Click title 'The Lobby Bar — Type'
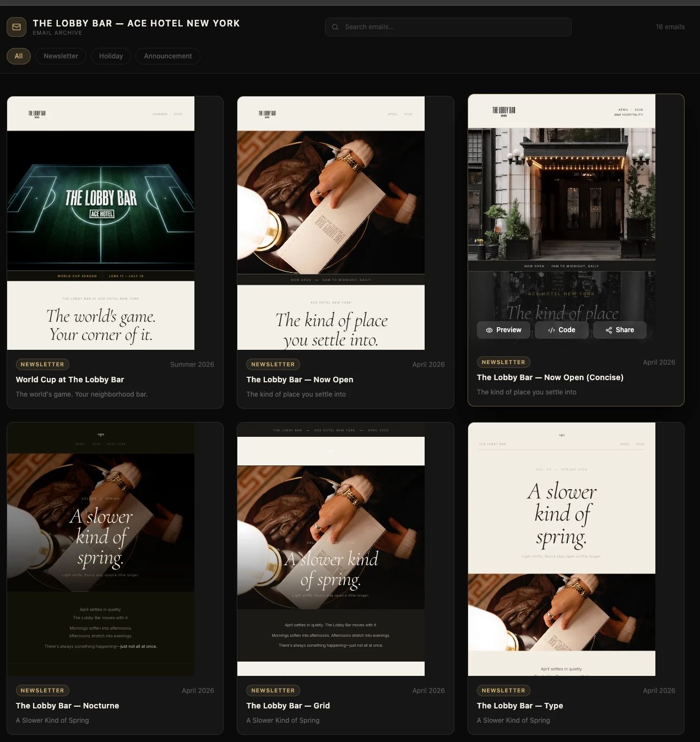 (x=520, y=706)
